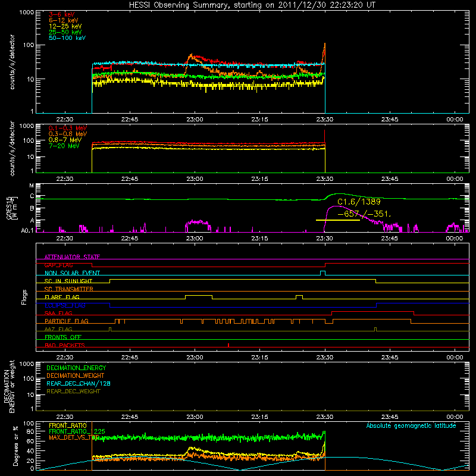
Task: Select the '3-6 keV' legend label
Action: [62, 14]
